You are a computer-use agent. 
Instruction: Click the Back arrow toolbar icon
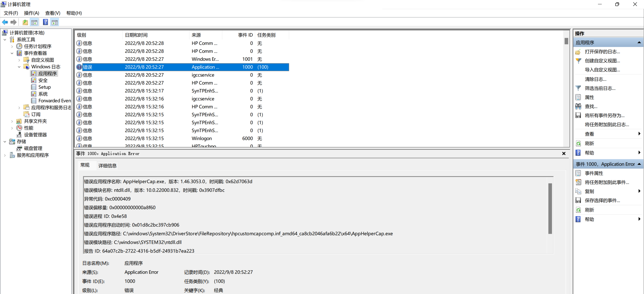point(5,22)
